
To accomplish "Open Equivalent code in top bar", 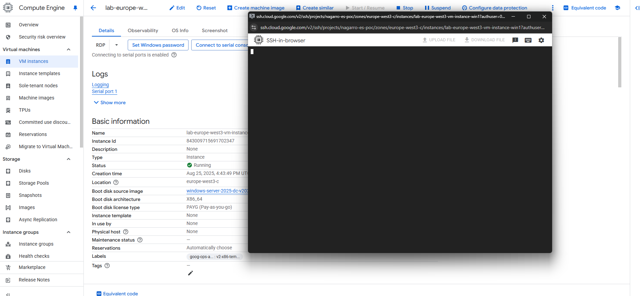I will point(585,8).
